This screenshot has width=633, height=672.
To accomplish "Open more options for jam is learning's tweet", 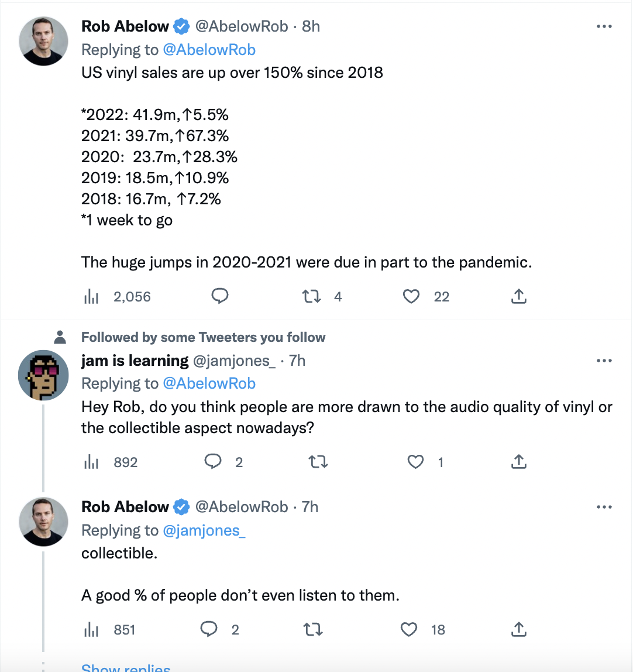I will click(604, 360).
